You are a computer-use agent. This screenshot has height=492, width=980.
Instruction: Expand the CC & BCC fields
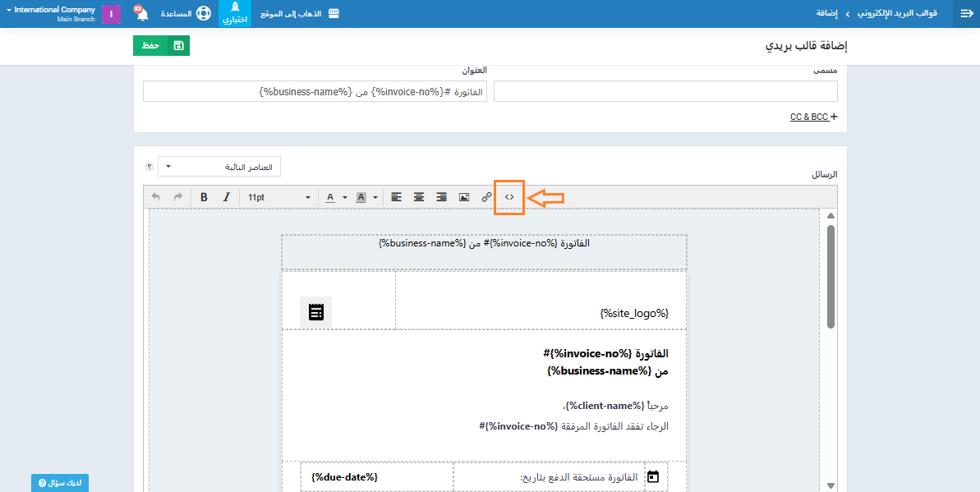pyautogui.click(x=813, y=117)
